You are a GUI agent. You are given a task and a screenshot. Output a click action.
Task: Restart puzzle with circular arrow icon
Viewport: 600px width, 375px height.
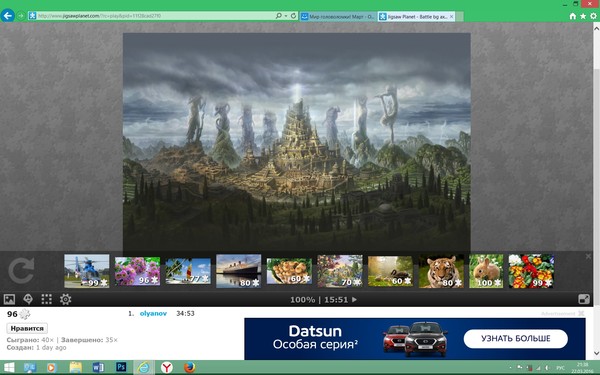[x=21, y=271]
